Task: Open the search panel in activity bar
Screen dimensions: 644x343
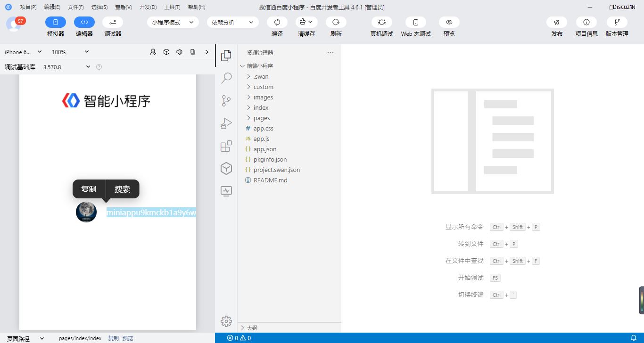Action: click(226, 78)
